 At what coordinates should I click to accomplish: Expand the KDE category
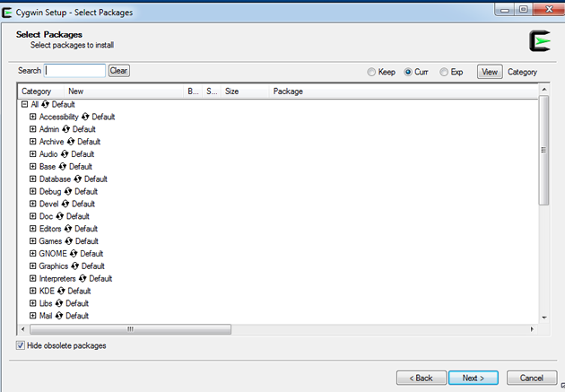click(x=33, y=291)
